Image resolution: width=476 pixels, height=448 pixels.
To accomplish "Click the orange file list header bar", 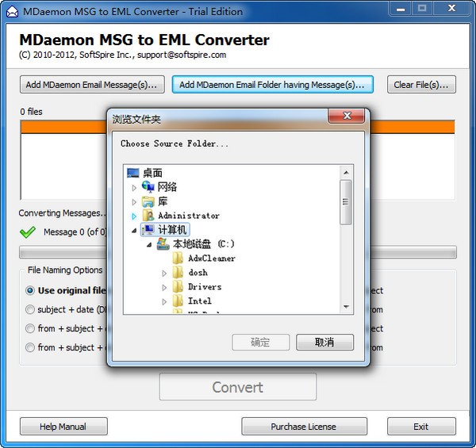I will [238, 127].
